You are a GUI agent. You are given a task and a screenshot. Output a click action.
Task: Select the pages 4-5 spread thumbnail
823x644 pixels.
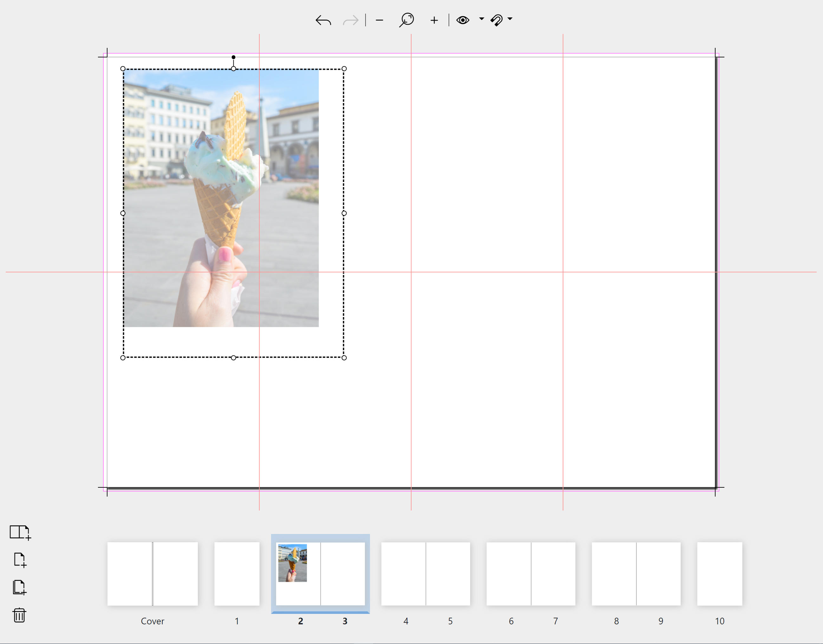(x=425, y=574)
